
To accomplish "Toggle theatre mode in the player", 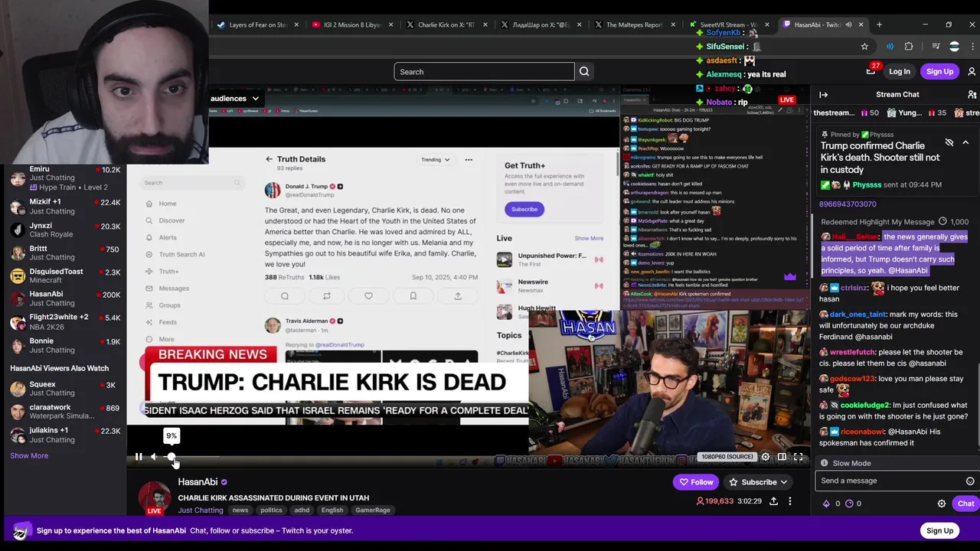I will [782, 457].
